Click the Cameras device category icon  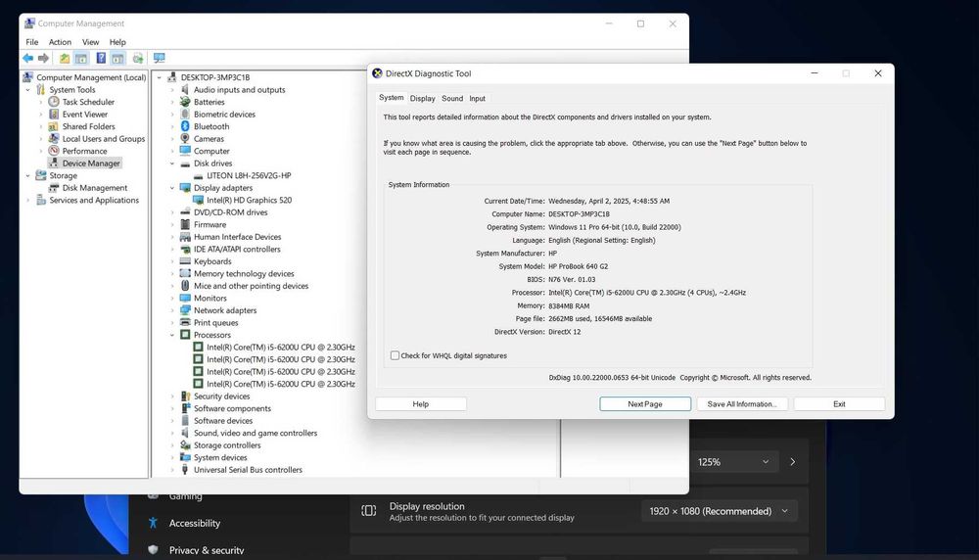coord(185,139)
